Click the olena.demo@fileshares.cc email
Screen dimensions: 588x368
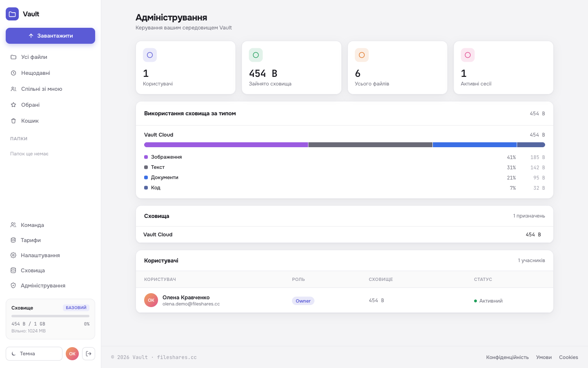pos(191,304)
